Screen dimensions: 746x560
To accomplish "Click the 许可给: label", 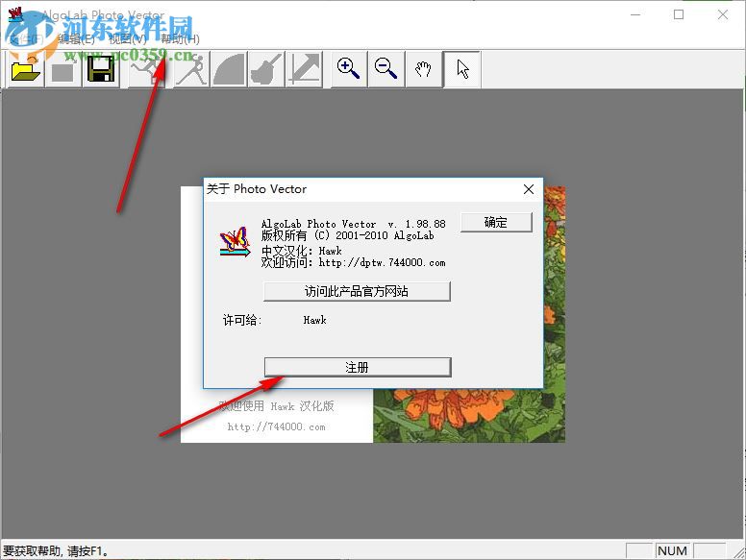I will (x=242, y=320).
